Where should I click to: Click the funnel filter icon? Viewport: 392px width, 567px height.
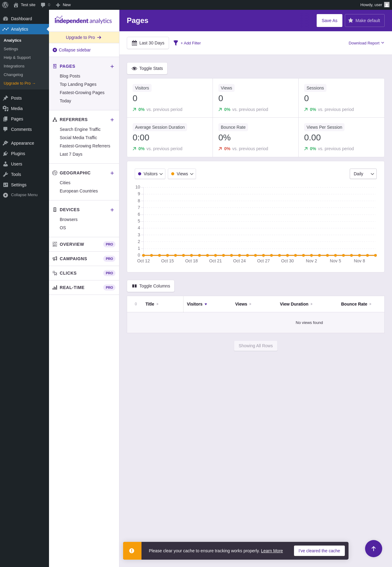click(176, 43)
